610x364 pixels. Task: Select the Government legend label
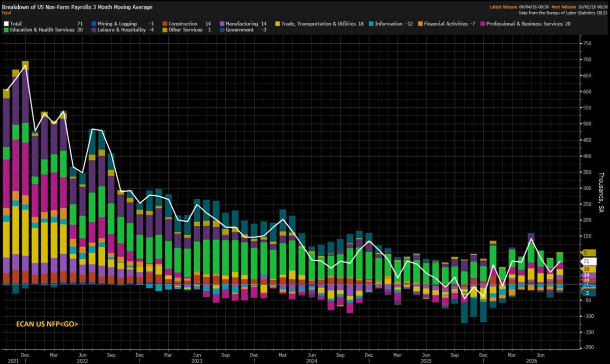click(240, 30)
